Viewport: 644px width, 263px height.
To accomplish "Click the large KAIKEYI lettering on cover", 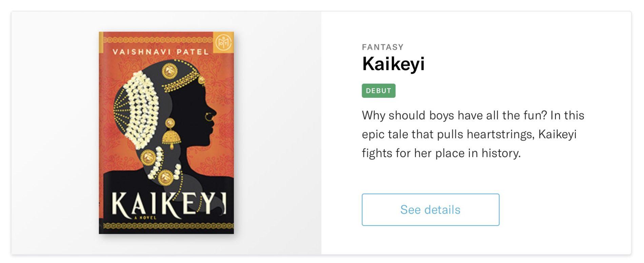I will [168, 204].
